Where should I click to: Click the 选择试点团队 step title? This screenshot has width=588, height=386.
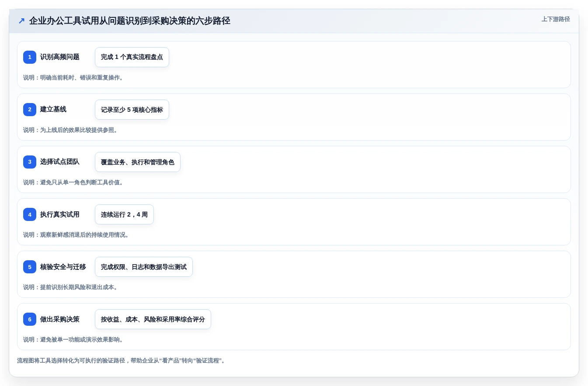pyautogui.click(x=60, y=162)
